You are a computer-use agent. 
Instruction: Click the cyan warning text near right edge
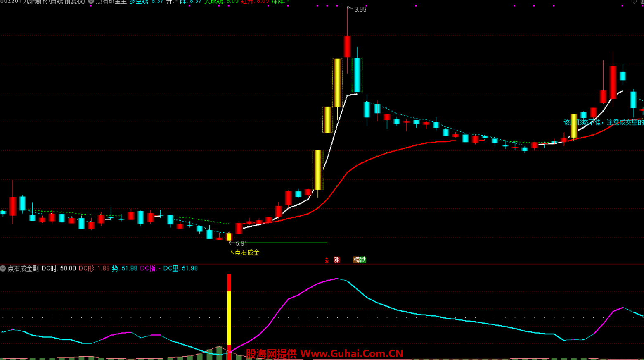(603, 122)
